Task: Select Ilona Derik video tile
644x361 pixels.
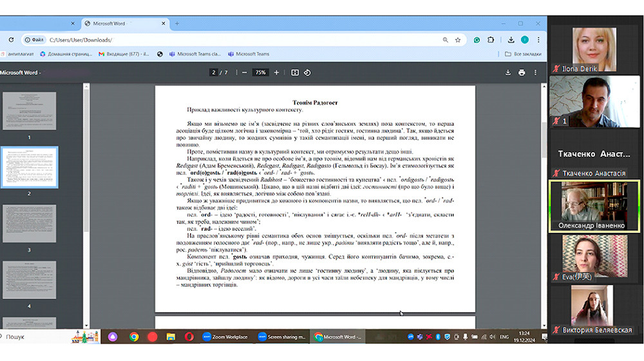Action: click(594, 50)
